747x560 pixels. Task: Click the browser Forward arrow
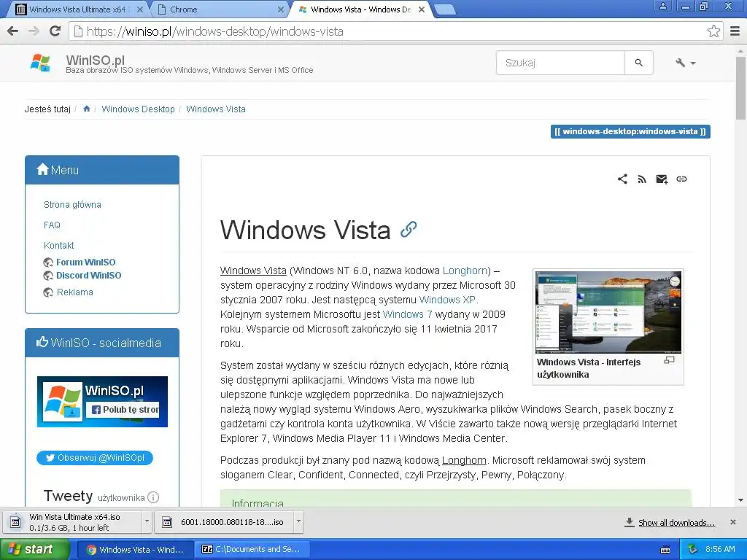(34, 31)
